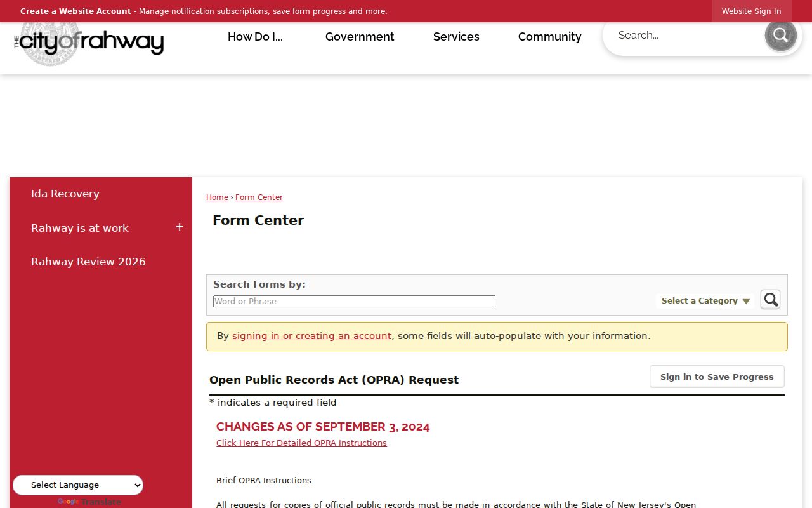Open the Government menu
Viewport: 812px width, 508px height.
360,37
